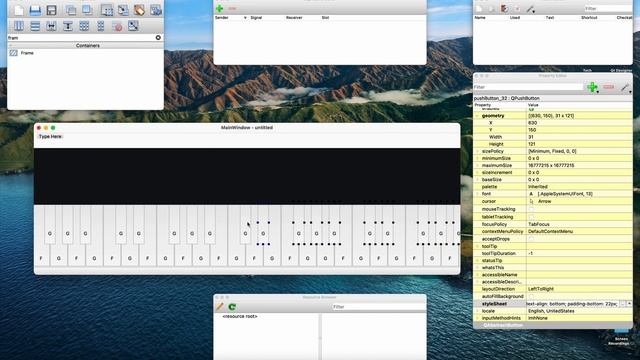
Task: Expand the locale property
Action: click(477, 311)
